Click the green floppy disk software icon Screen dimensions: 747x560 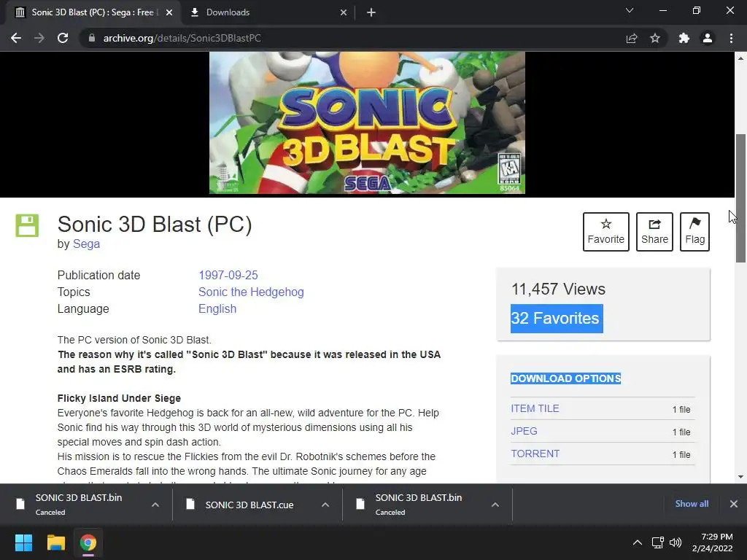(27, 225)
